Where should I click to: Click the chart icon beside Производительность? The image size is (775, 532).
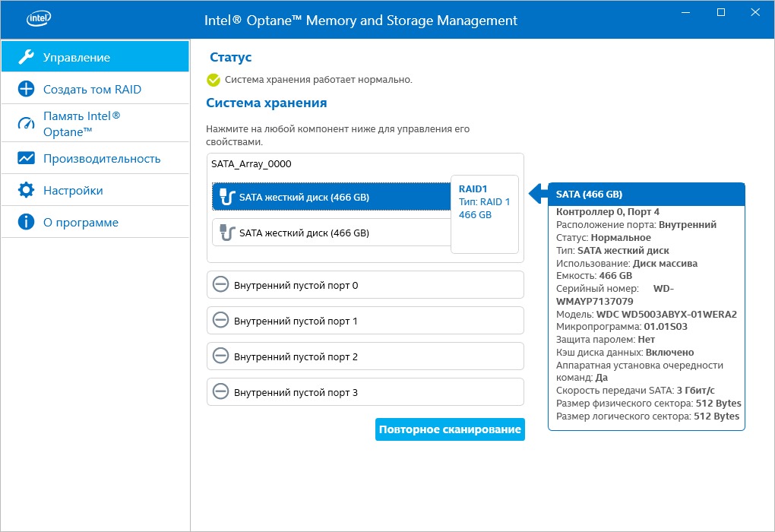point(26,158)
